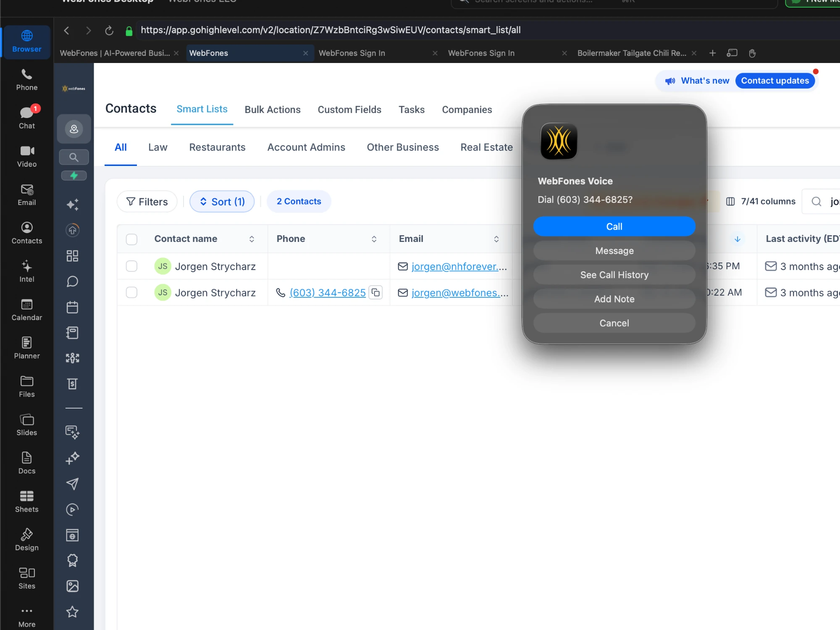Select the Account Admins smart list
840x630 pixels.
(x=306, y=147)
